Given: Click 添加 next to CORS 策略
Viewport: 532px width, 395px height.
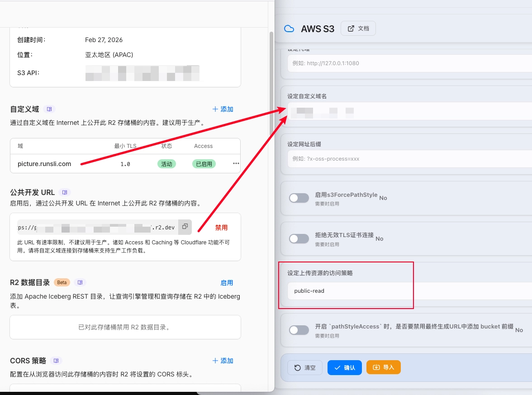Looking at the screenshot, I should (223, 361).
